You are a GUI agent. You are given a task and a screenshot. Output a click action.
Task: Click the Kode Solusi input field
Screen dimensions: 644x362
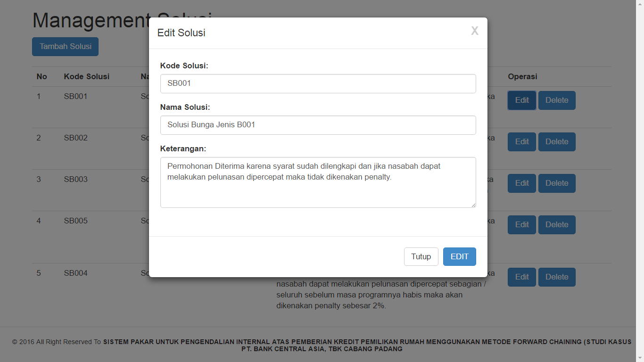point(318,83)
